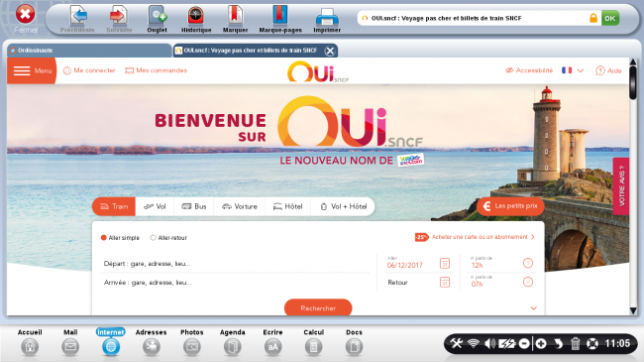Open the Docs application
Screen dimensions: 644x362
[354, 342]
